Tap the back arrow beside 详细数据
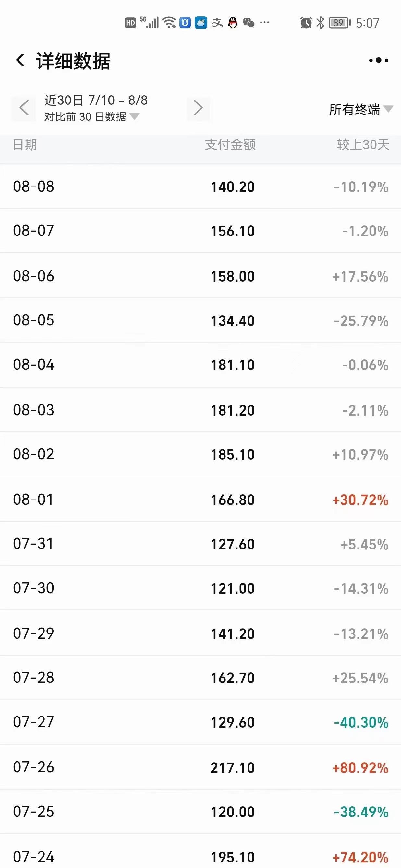The image size is (401, 868). point(20,60)
